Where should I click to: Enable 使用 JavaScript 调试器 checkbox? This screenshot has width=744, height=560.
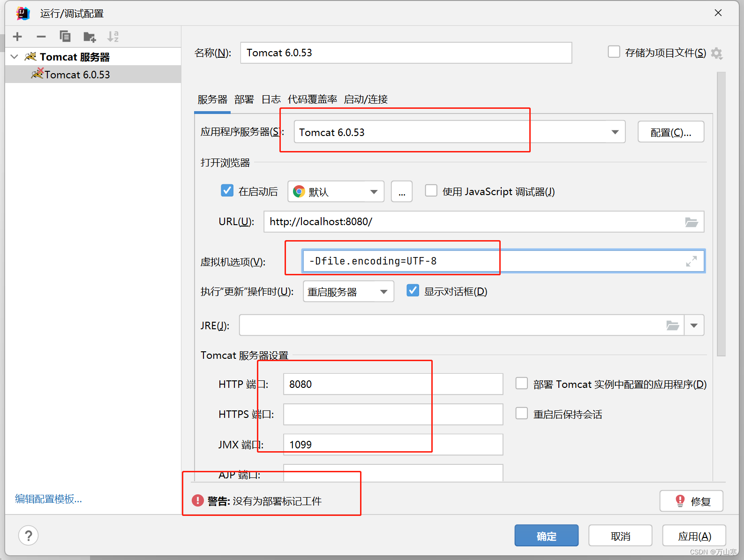point(431,190)
